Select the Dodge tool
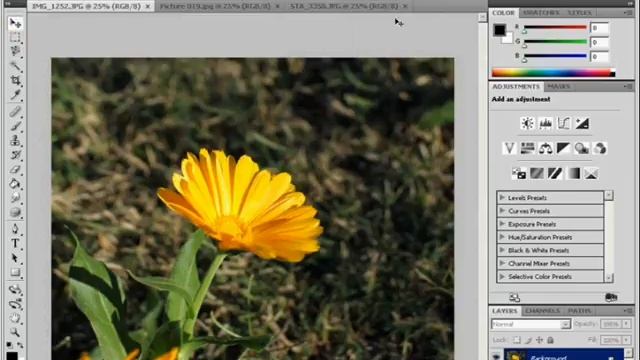The height and width of the screenshot is (360, 640). pos(15,212)
